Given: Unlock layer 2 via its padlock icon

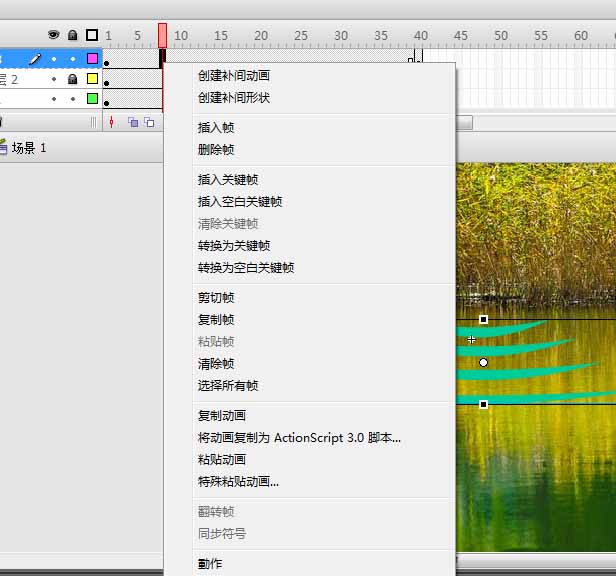Looking at the screenshot, I should (72, 79).
